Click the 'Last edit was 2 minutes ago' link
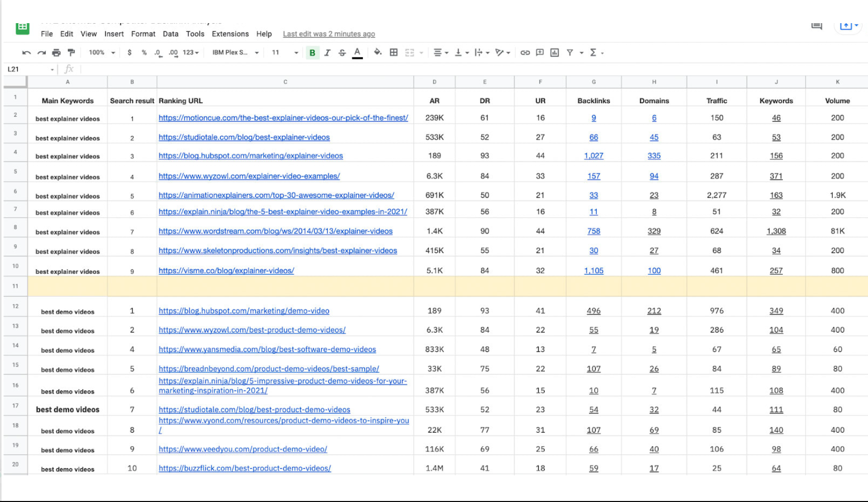The height and width of the screenshot is (502, 868). [329, 34]
